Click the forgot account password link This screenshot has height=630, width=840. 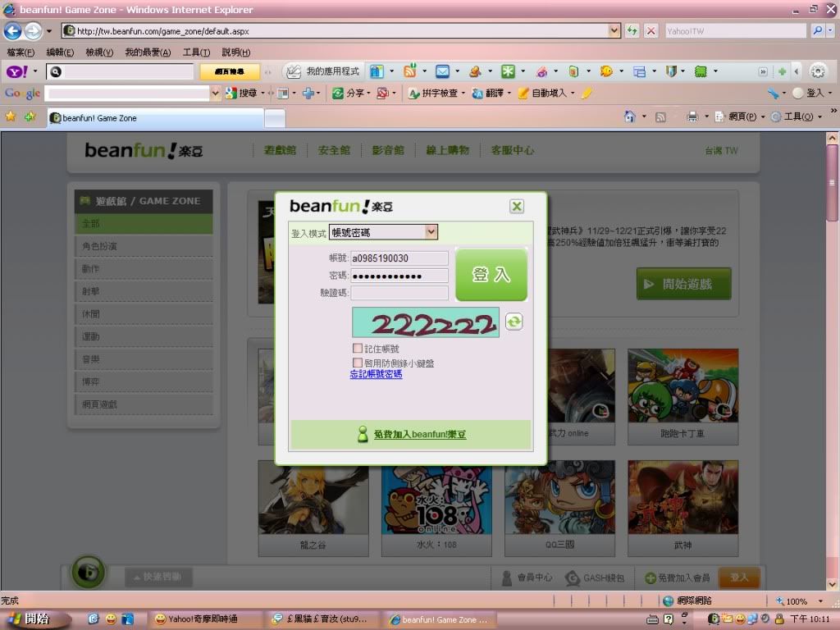tap(376, 374)
